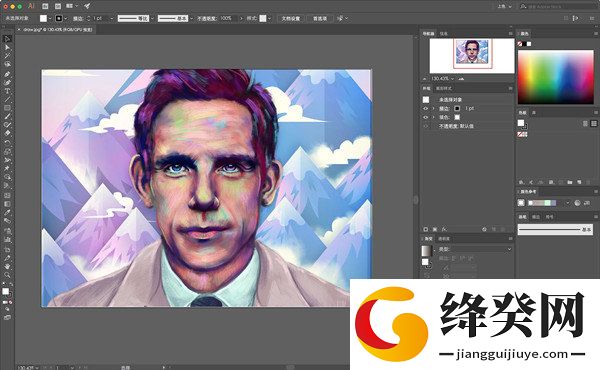Open the graphic style 样式 dropdown

click(x=269, y=18)
